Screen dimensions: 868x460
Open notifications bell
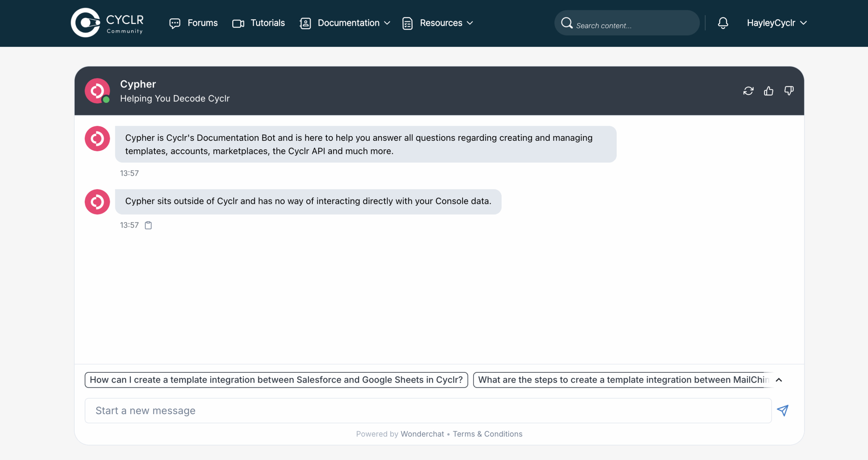click(723, 23)
